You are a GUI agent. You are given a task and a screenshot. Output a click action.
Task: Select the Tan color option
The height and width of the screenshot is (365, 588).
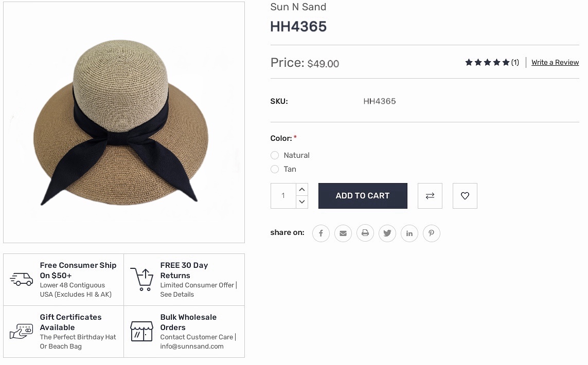pyautogui.click(x=275, y=169)
